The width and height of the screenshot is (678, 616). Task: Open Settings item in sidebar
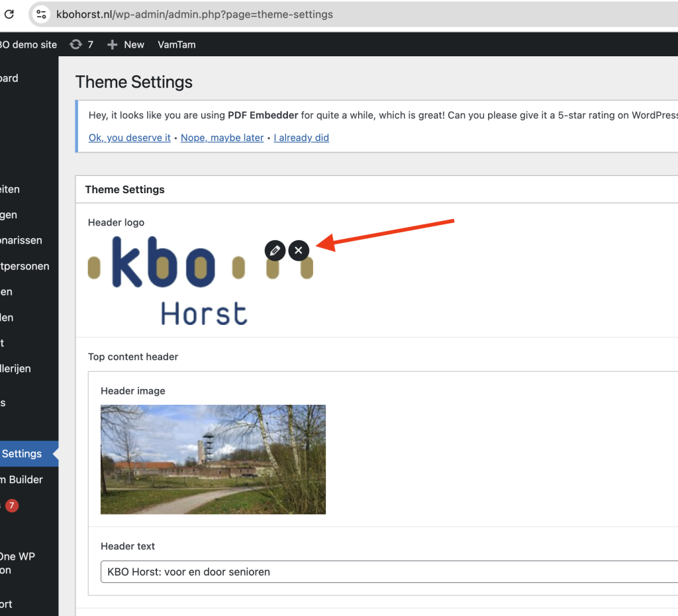pos(29,454)
